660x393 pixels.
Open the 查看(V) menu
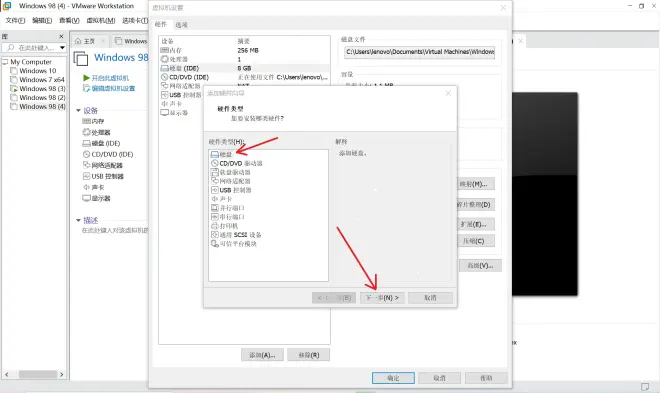click(x=69, y=20)
